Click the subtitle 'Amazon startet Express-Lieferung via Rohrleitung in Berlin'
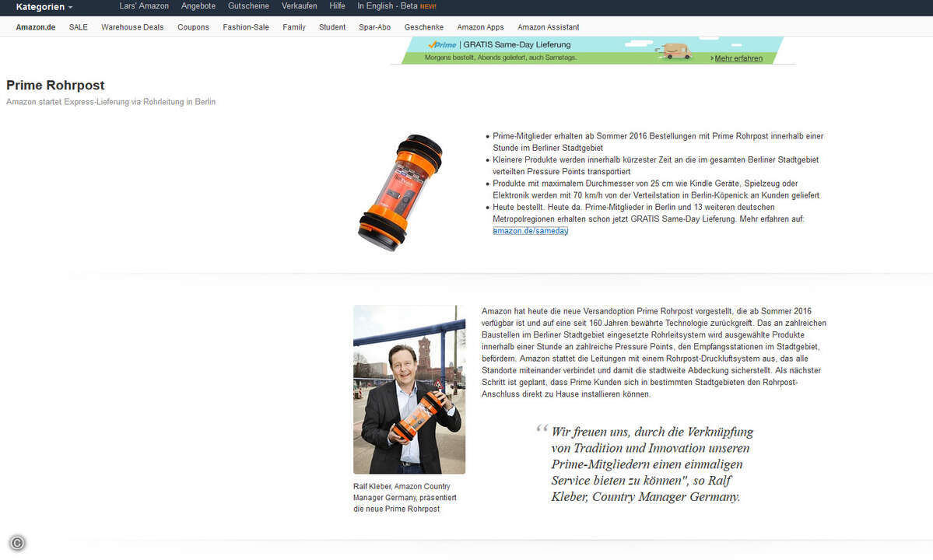933x560 pixels. pyautogui.click(x=110, y=102)
